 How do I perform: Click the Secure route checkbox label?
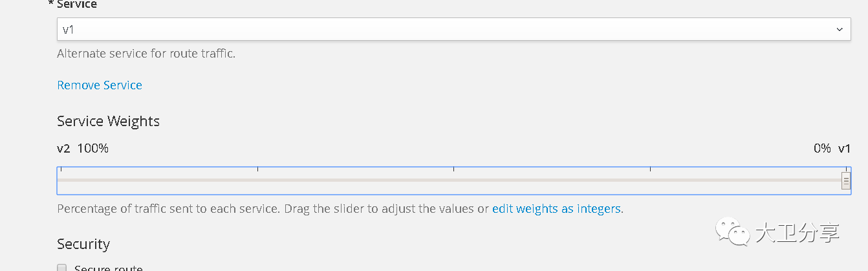click(x=108, y=268)
